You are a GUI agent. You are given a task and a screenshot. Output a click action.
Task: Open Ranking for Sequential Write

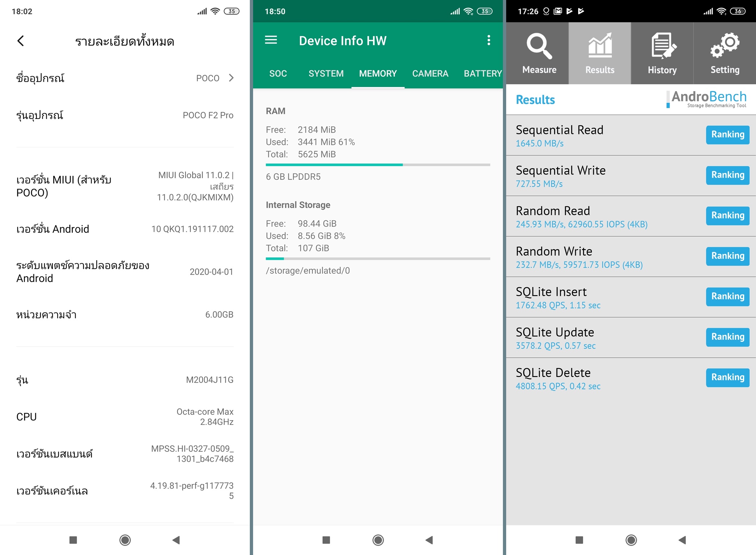(x=727, y=175)
